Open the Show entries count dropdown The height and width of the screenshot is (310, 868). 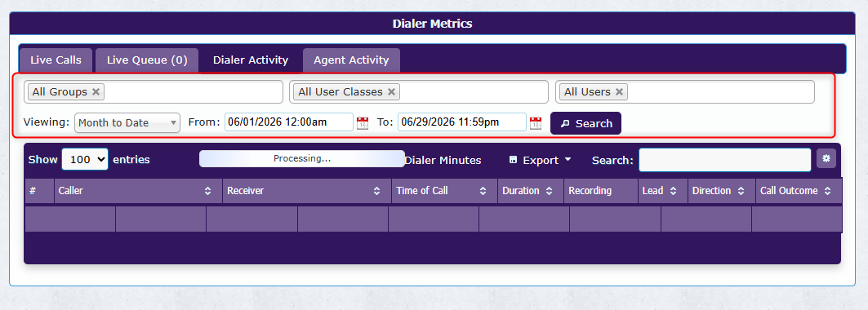point(85,159)
